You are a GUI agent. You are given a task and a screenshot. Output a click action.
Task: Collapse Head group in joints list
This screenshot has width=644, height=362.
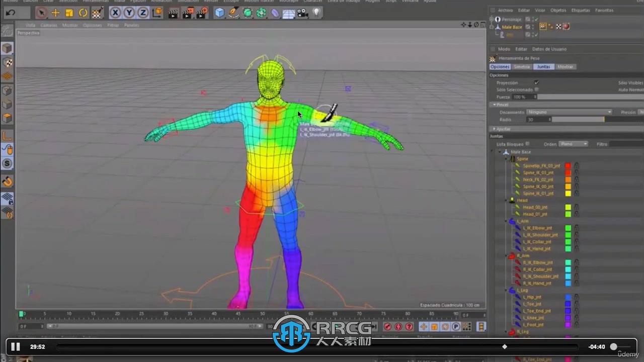click(507, 200)
